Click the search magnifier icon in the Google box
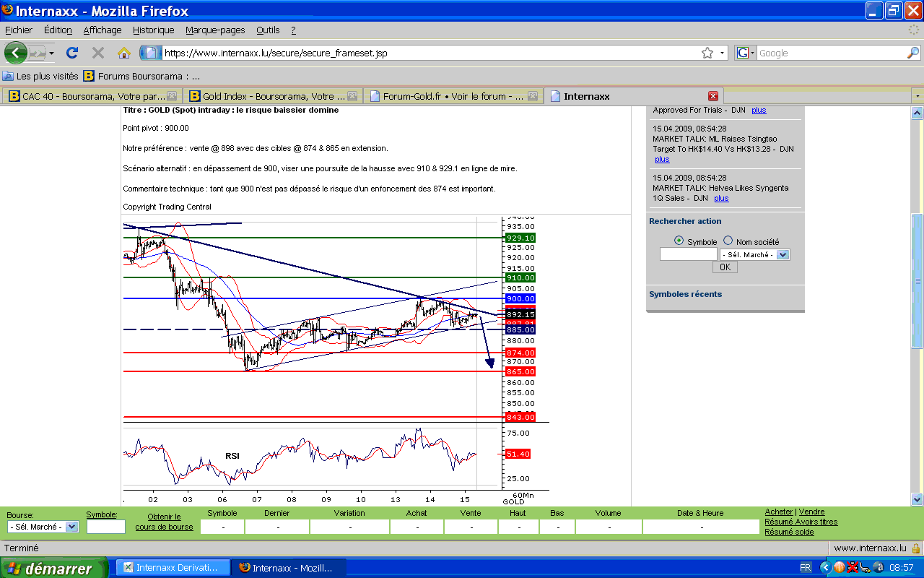The width and height of the screenshot is (924, 578). pyautogui.click(x=913, y=53)
